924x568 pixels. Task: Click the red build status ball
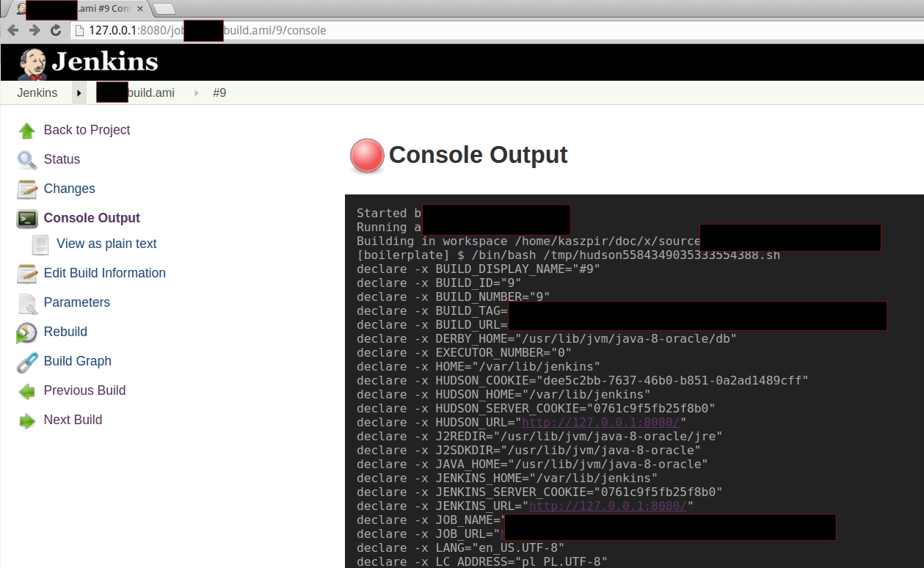[x=366, y=156]
